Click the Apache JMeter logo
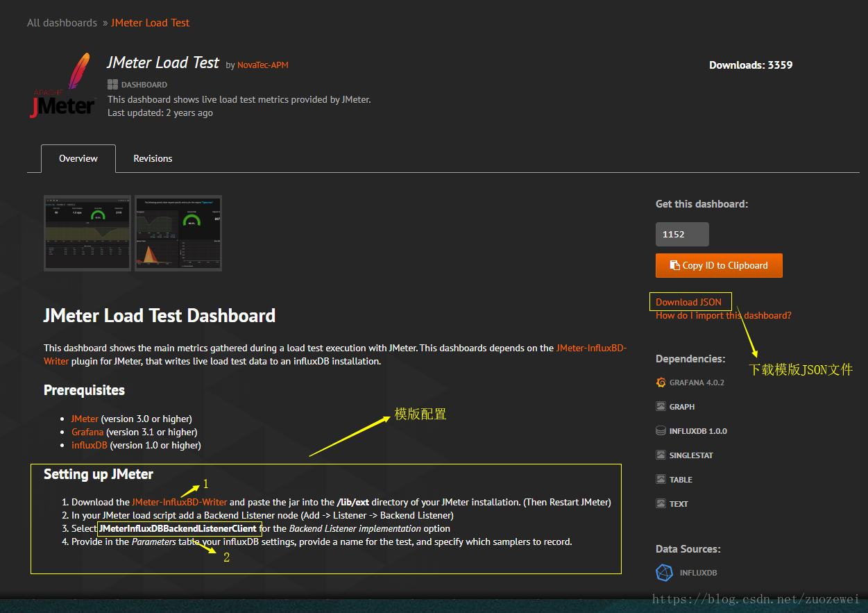The width and height of the screenshot is (868, 613). [62, 85]
